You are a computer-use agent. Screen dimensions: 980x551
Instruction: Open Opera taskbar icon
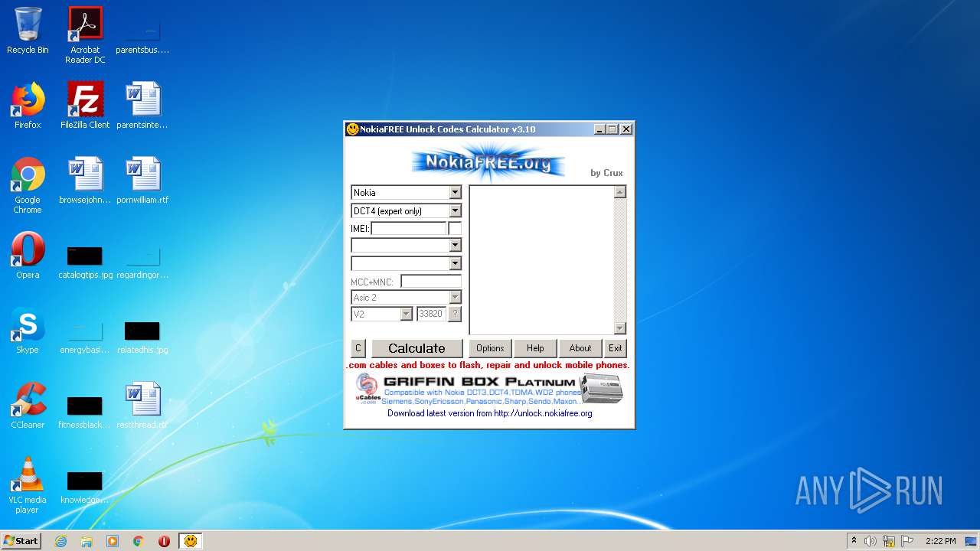pos(164,541)
